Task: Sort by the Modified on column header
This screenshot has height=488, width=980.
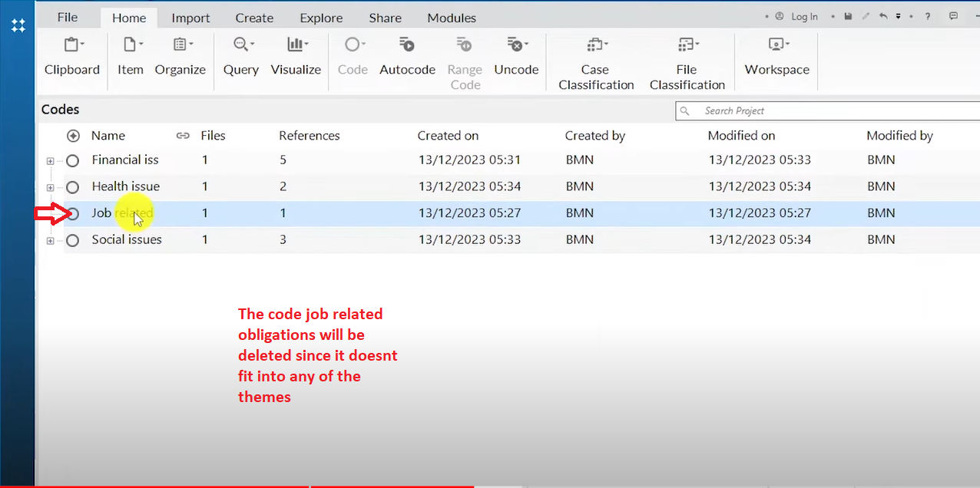Action: (x=741, y=136)
